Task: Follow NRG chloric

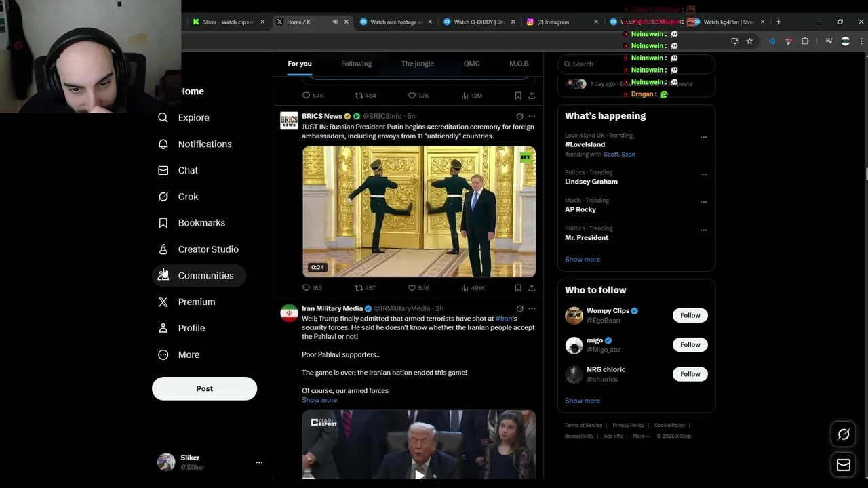Action: 690,374
